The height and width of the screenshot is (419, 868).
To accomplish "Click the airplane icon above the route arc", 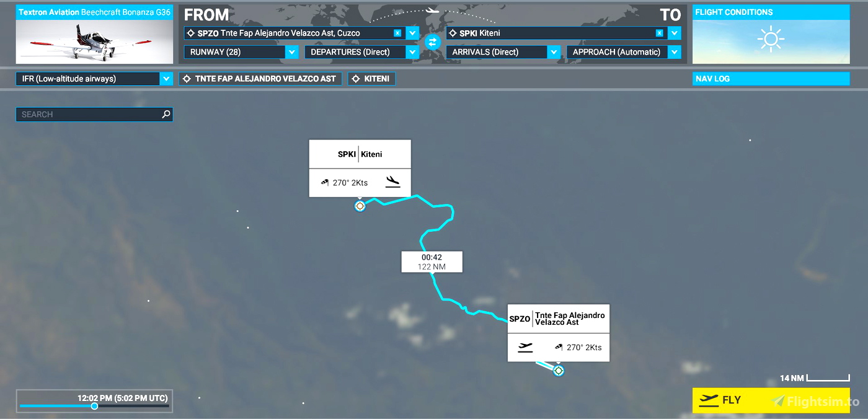I will pyautogui.click(x=432, y=11).
